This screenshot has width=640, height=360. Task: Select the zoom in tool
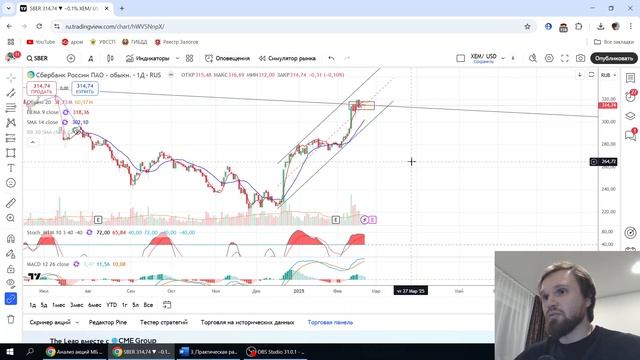(11, 218)
